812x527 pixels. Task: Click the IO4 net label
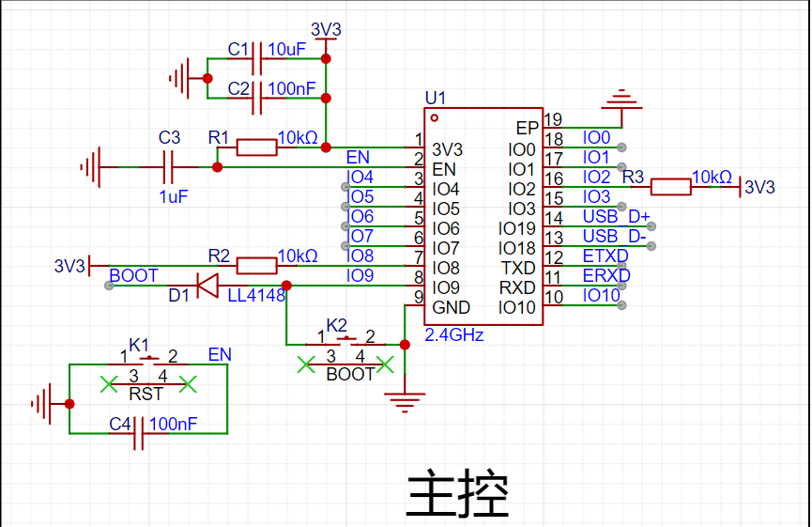360,177
